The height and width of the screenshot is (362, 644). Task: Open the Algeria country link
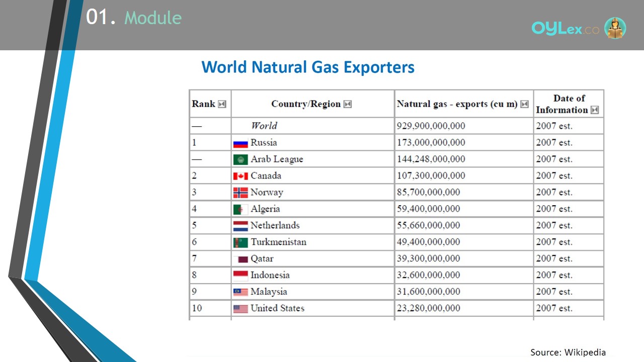point(265,209)
